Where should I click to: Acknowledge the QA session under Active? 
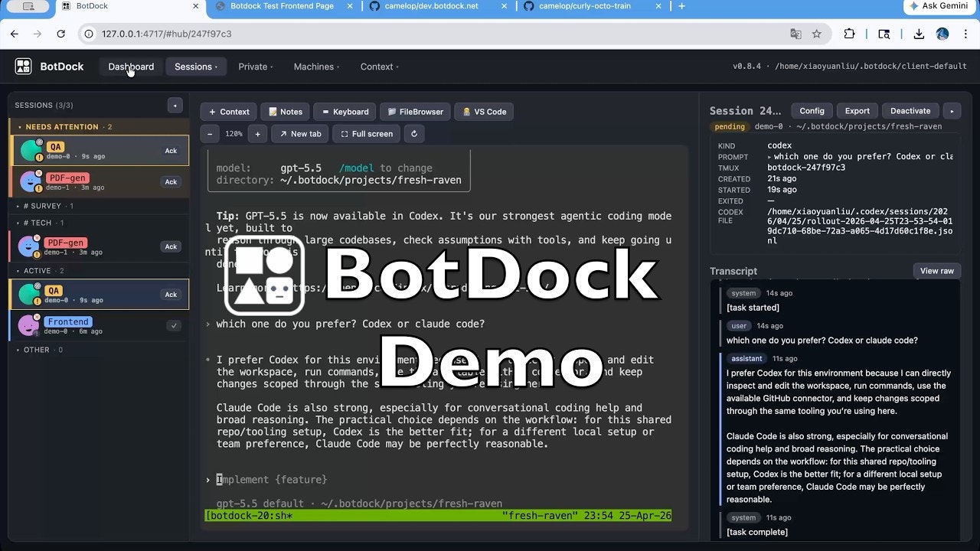(171, 295)
